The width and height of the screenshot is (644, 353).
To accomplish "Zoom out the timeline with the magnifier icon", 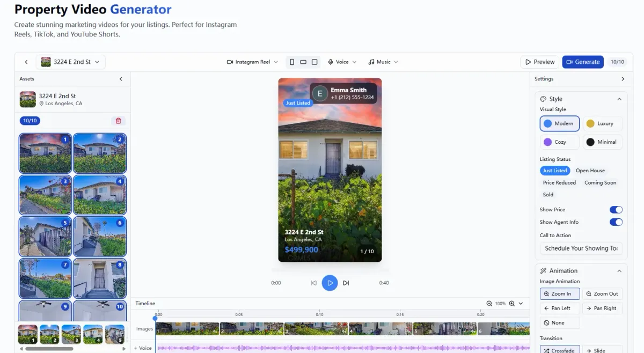I will (x=489, y=304).
